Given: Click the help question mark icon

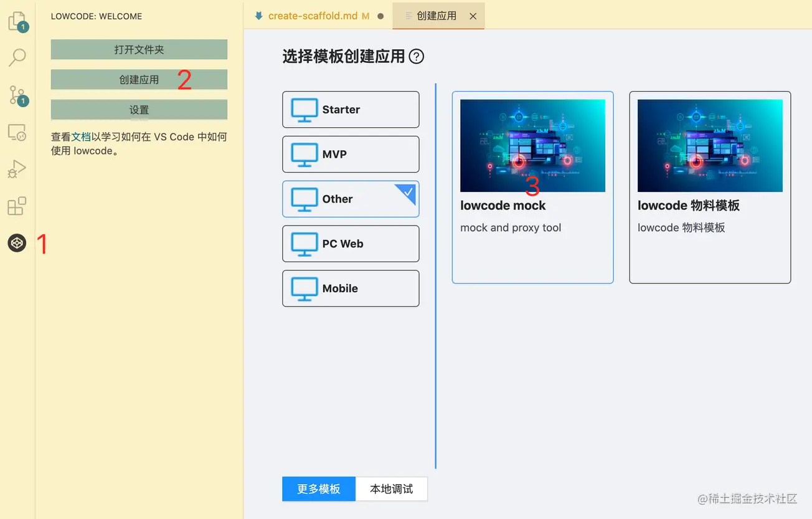Looking at the screenshot, I should pyautogui.click(x=416, y=57).
